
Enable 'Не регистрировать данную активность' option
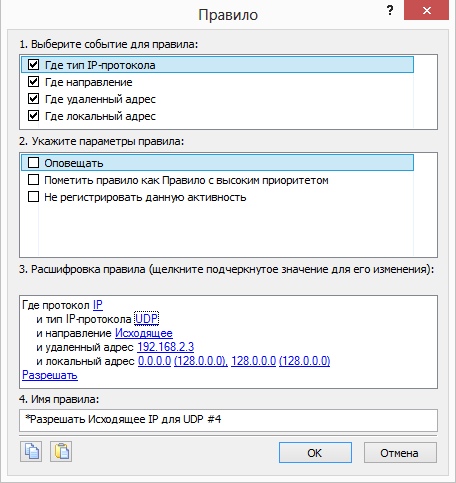(x=33, y=197)
